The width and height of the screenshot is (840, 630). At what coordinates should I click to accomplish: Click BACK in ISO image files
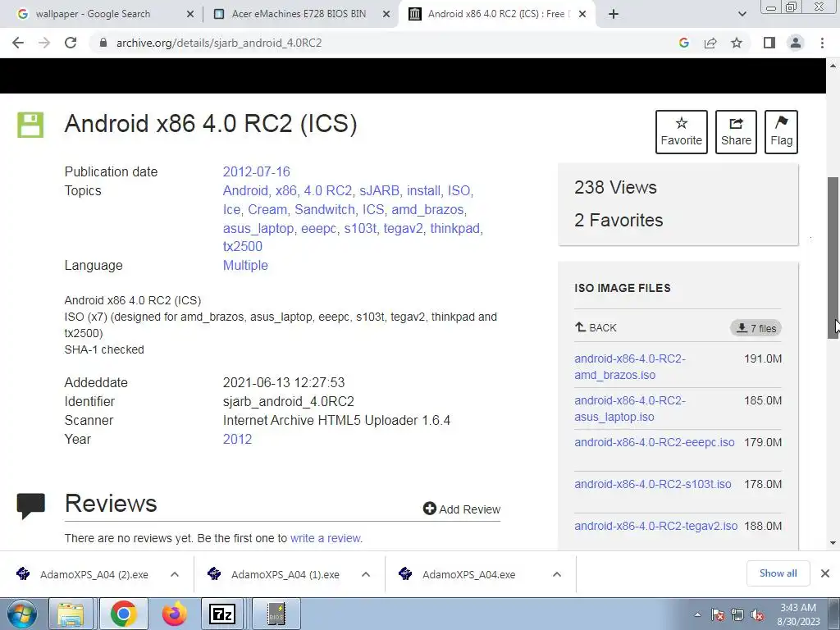click(x=596, y=327)
